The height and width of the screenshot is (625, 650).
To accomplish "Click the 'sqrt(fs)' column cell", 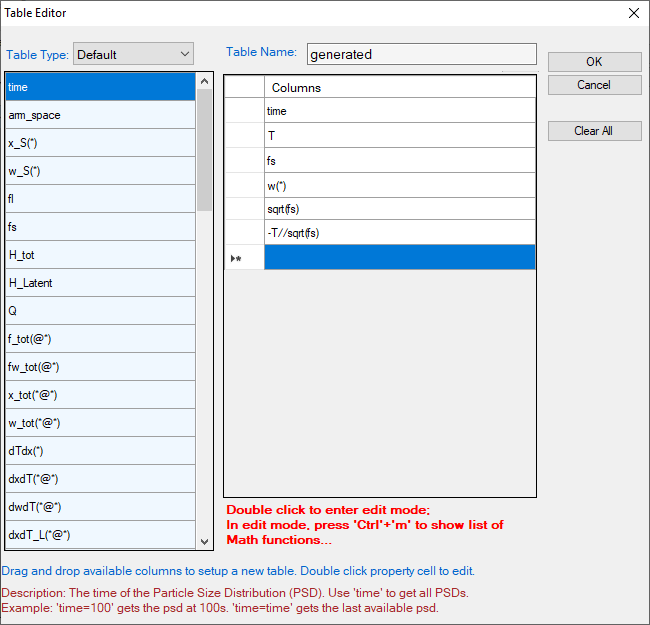I will pos(399,209).
